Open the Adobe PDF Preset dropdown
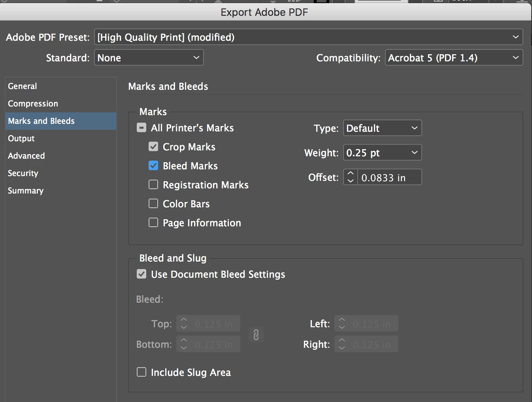The width and height of the screenshot is (532, 402). [308, 37]
